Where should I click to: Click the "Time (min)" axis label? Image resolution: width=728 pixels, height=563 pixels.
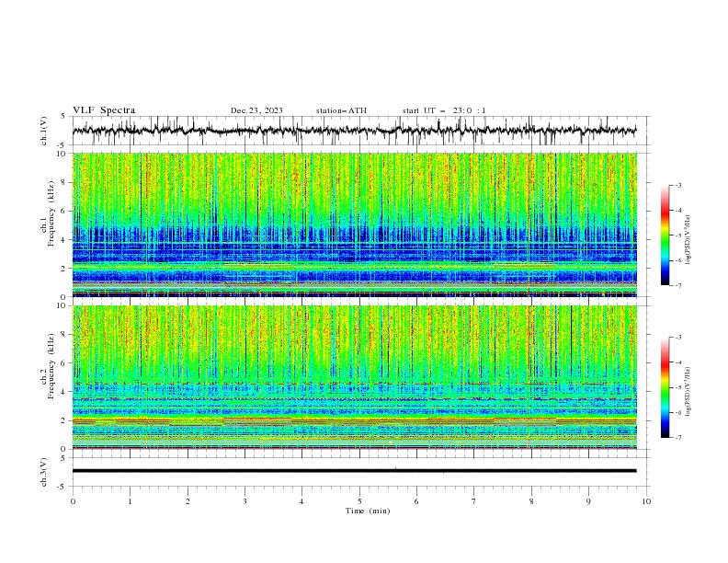tap(368, 511)
